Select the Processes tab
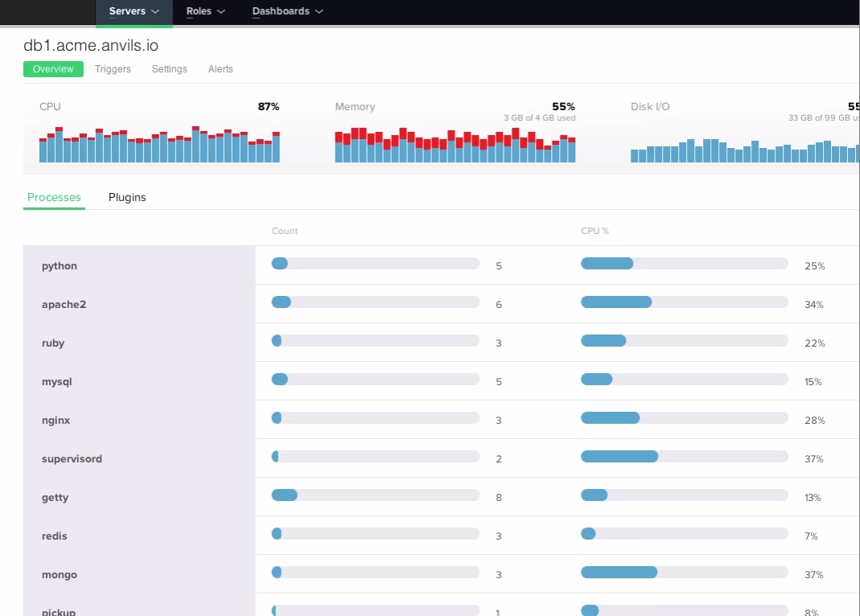This screenshot has width=860, height=616. (x=54, y=197)
